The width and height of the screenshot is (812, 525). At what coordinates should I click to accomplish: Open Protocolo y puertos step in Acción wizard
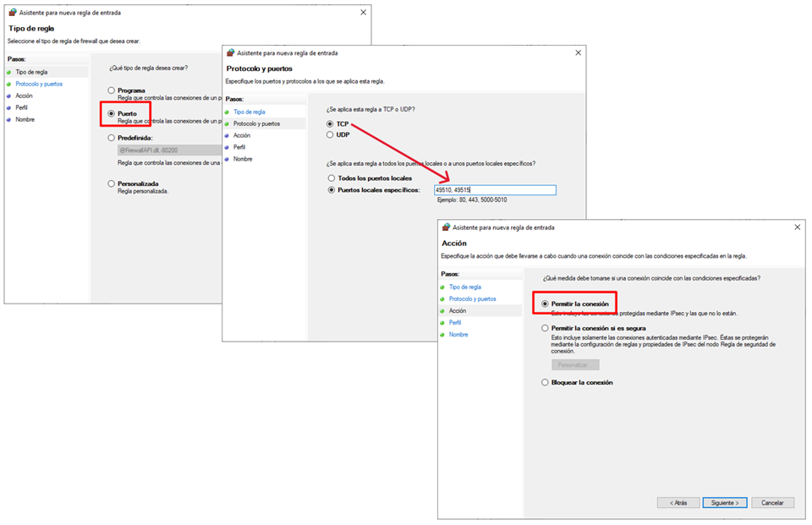(472, 299)
